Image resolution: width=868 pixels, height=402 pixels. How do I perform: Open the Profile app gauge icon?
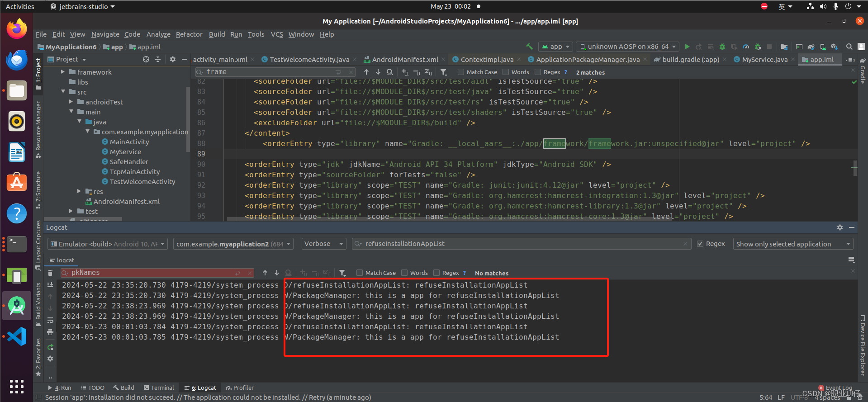click(x=746, y=47)
